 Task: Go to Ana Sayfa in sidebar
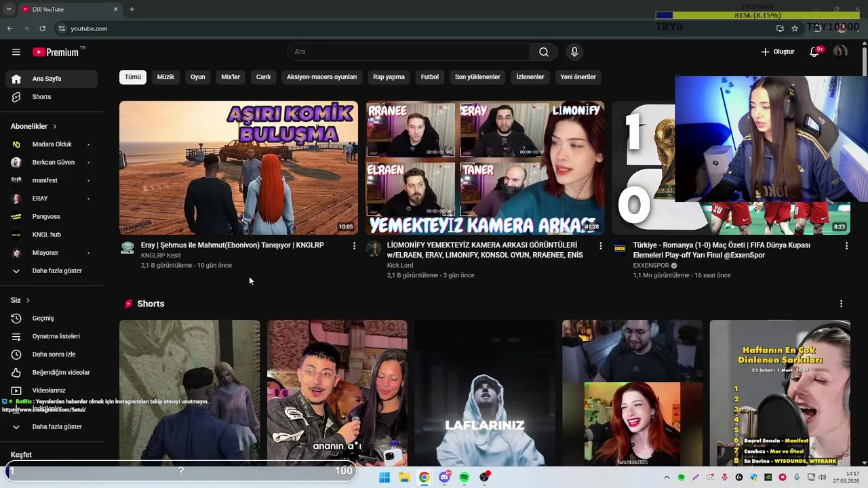pyautogui.click(x=52, y=79)
